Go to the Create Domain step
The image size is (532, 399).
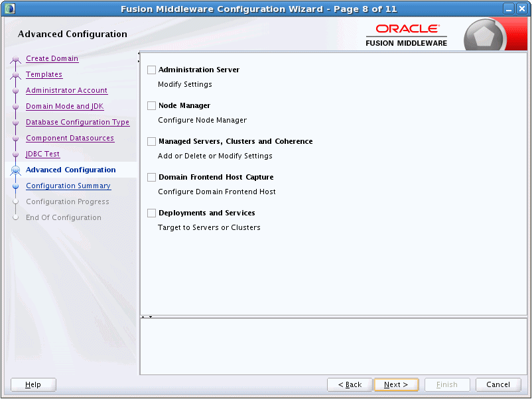(52, 58)
